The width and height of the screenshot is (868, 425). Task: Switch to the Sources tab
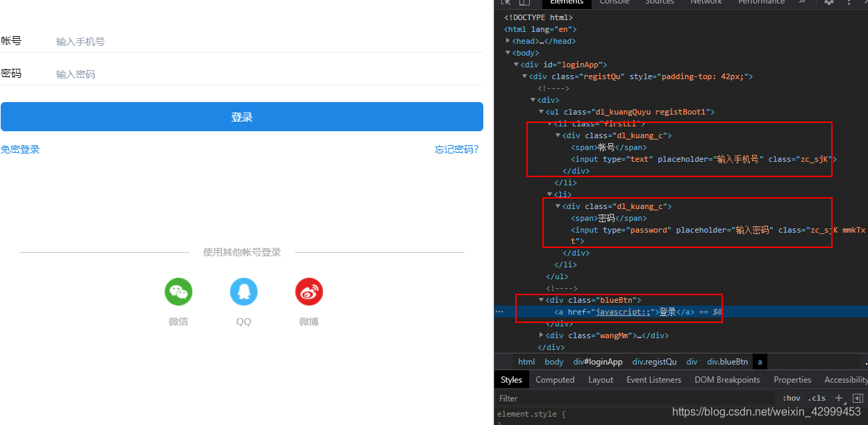point(660,2)
